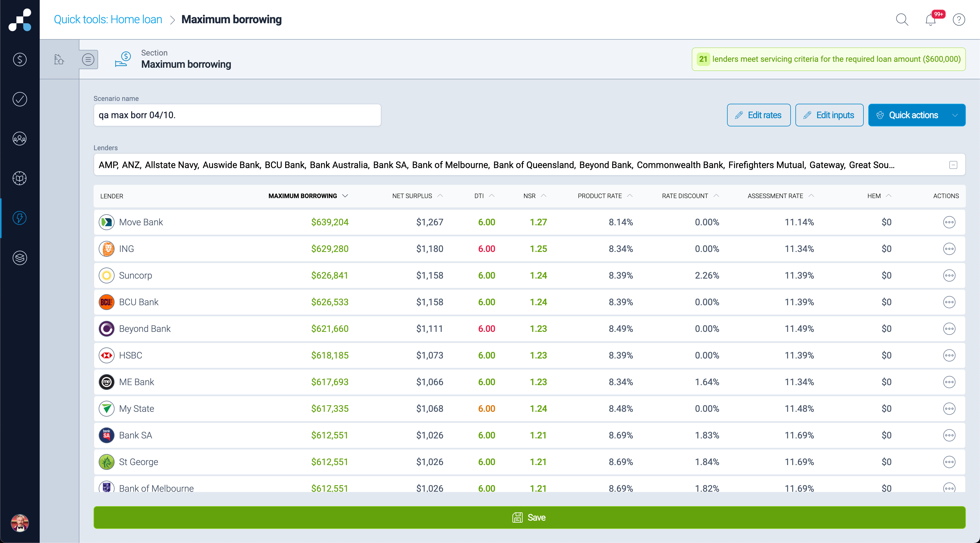Open actions menu for Move Bank row
The height and width of the screenshot is (543, 980).
click(x=949, y=222)
